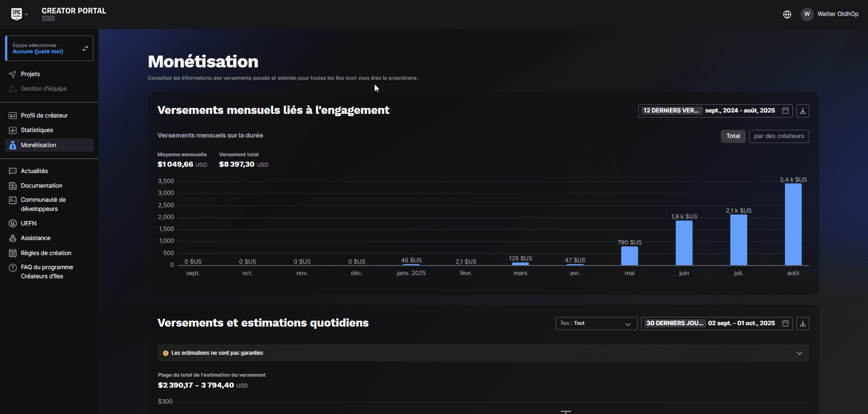868x414 pixels.
Task: Click the Documentation page icon
Action: tap(13, 186)
